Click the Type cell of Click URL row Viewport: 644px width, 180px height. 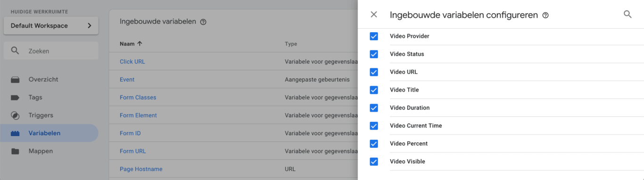321,61
